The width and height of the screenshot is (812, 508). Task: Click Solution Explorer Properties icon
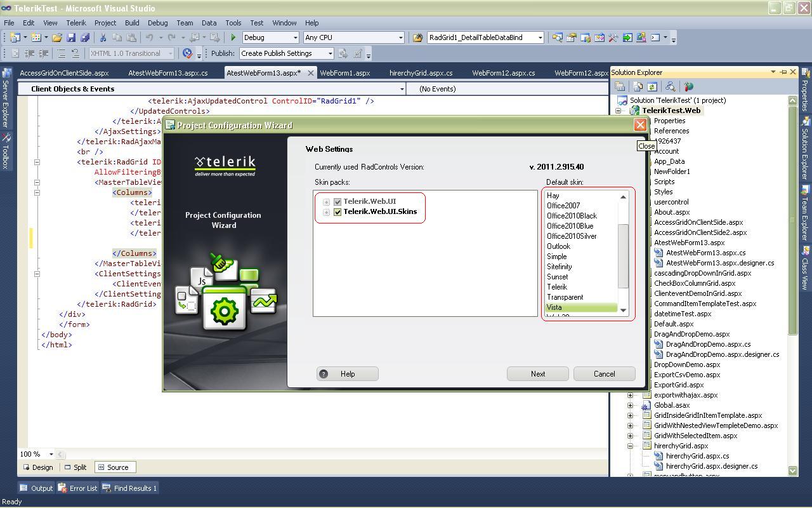(620, 86)
